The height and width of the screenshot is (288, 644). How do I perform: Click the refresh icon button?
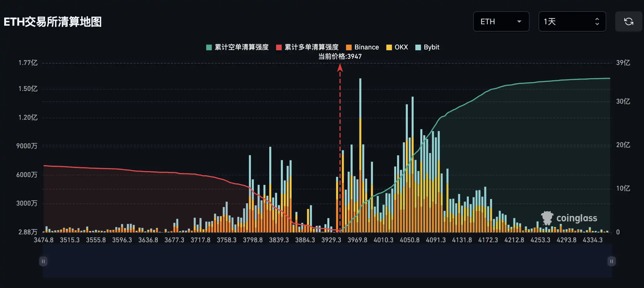pos(628,21)
